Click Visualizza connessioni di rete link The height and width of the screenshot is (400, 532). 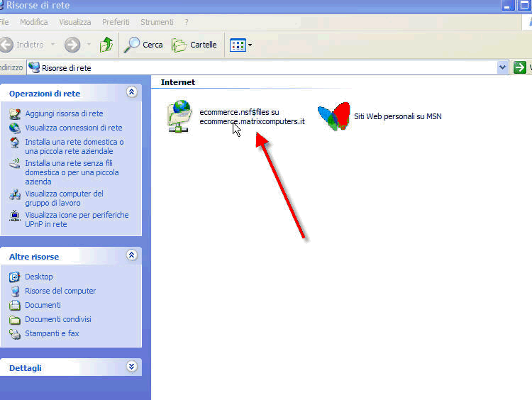click(74, 128)
